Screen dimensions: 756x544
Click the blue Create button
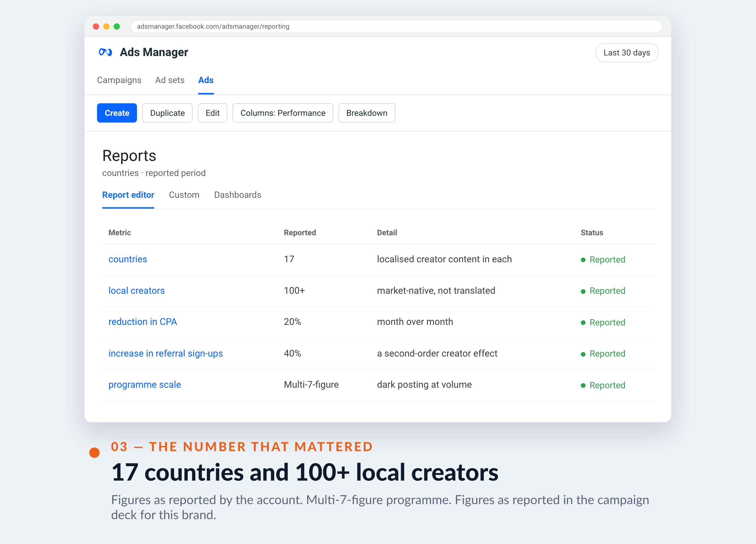point(117,113)
